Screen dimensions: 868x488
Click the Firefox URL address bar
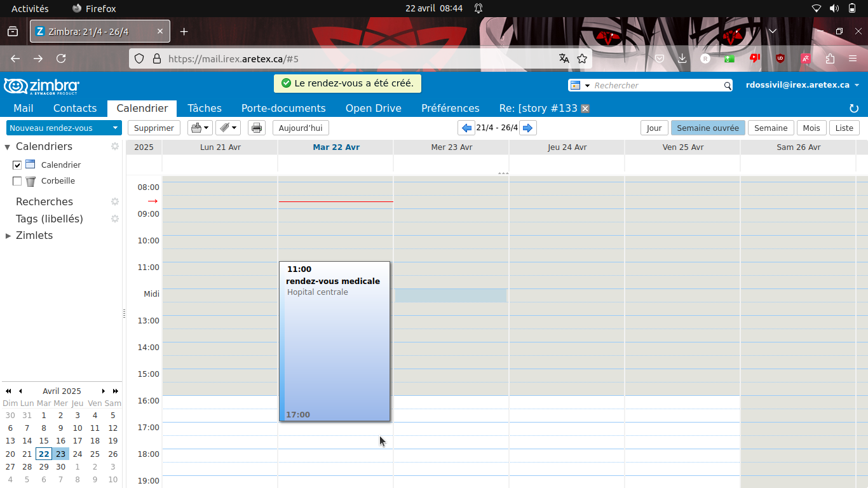click(x=359, y=58)
